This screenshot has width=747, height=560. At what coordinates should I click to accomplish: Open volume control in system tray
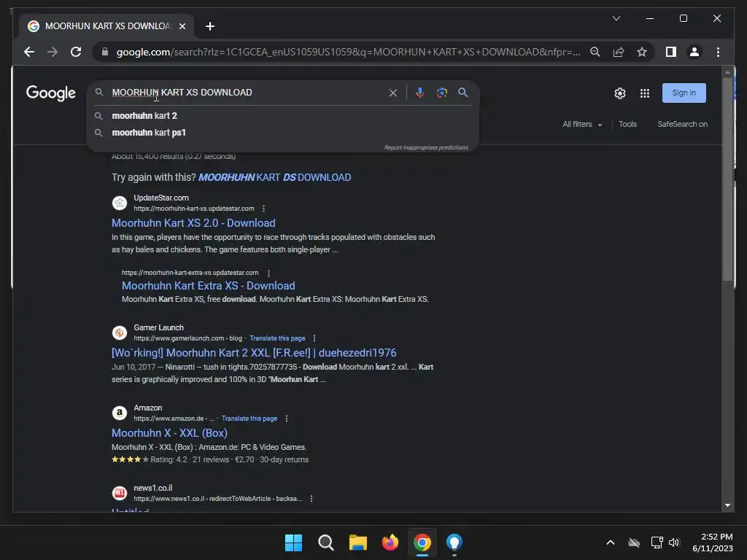[x=673, y=542]
